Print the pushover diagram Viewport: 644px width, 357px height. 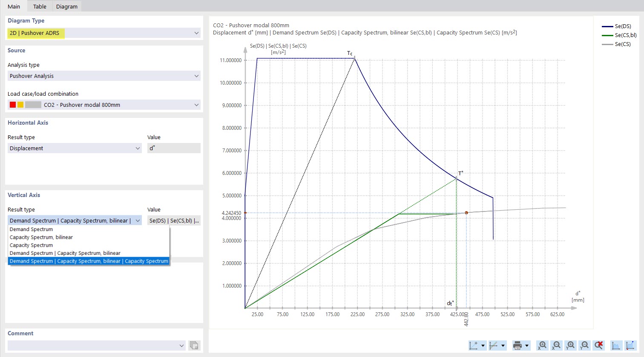[x=517, y=346]
